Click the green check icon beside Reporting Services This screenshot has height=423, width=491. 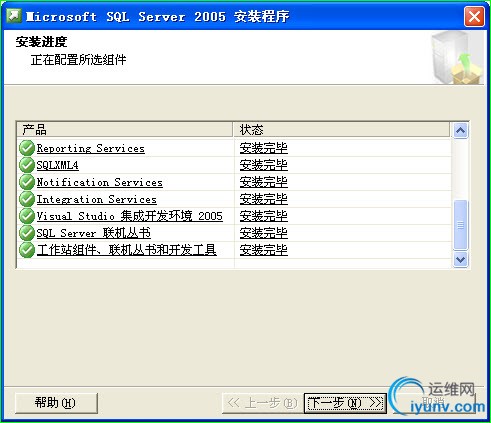click(27, 148)
